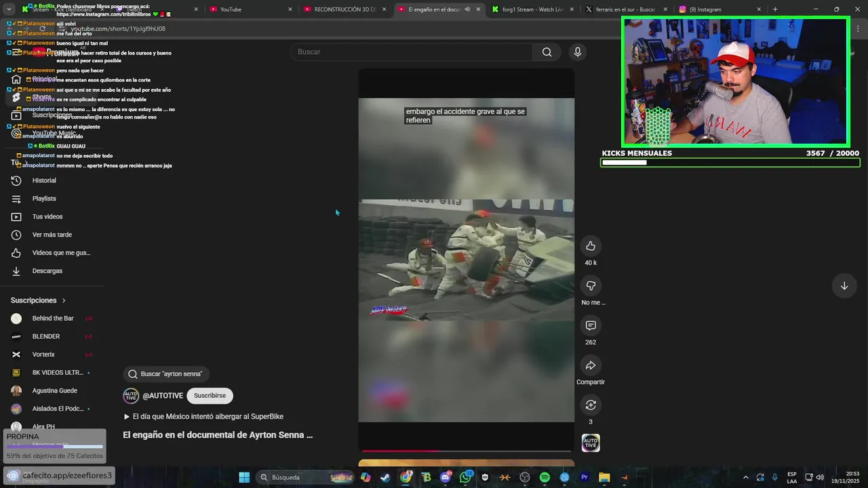This screenshot has height=488, width=868.
Task: Open WhatsApp from the taskbar
Action: point(465,477)
